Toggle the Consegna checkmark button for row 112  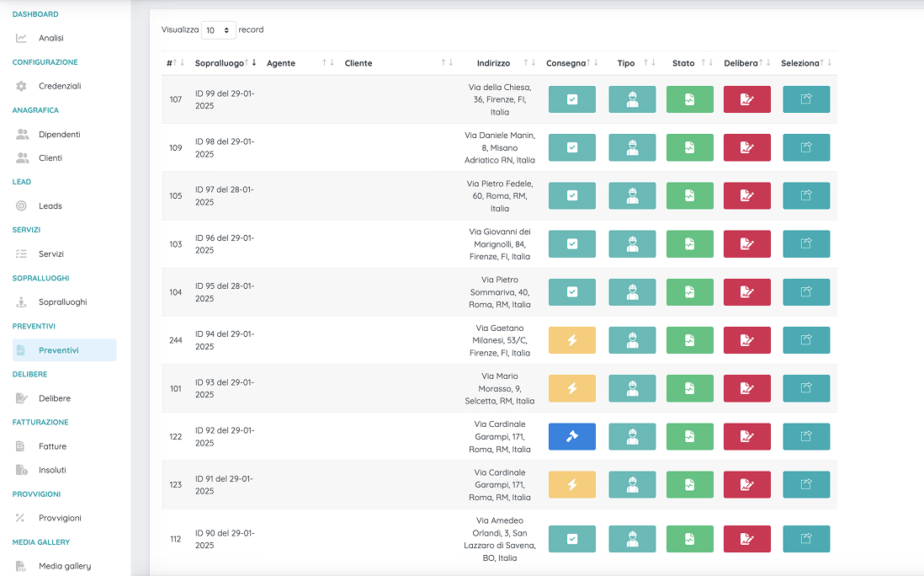(x=571, y=539)
